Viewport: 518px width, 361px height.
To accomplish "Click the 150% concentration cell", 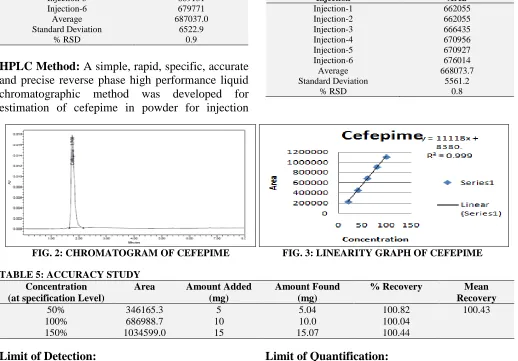I will tap(56, 333).
